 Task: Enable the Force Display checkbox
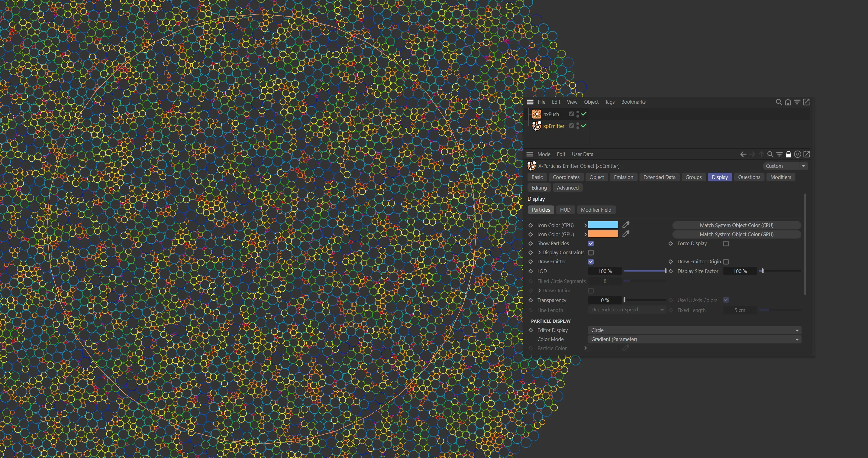click(x=726, y=243)
